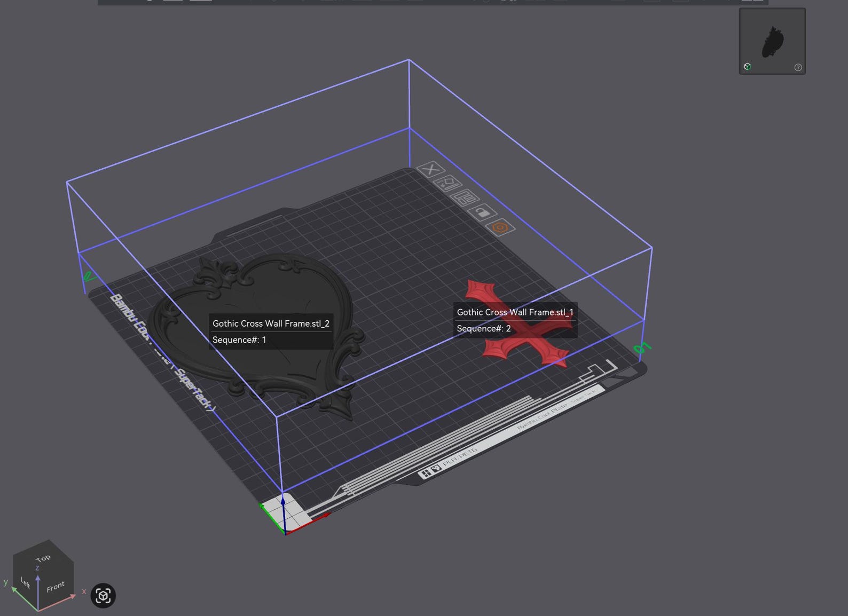
Task: Click the Gothic Cross Wall Frame.stl_1 label
Action: pos(515,312)
